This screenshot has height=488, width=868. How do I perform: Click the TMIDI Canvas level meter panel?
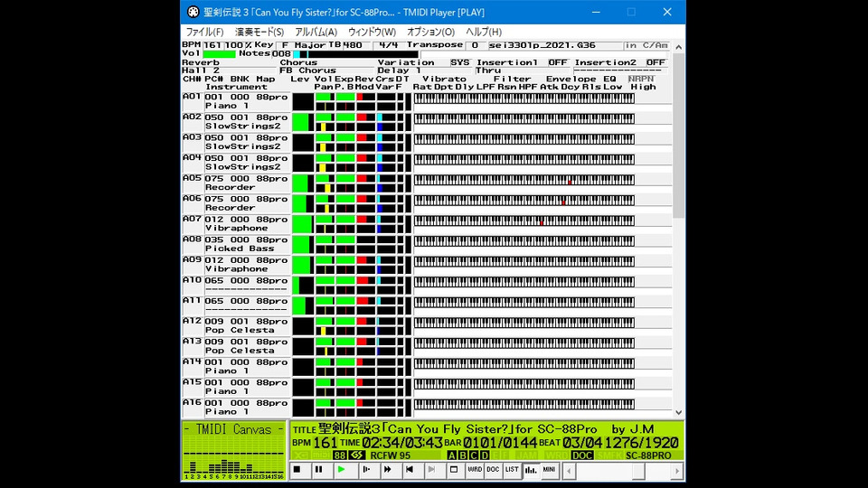coord(233,450)
